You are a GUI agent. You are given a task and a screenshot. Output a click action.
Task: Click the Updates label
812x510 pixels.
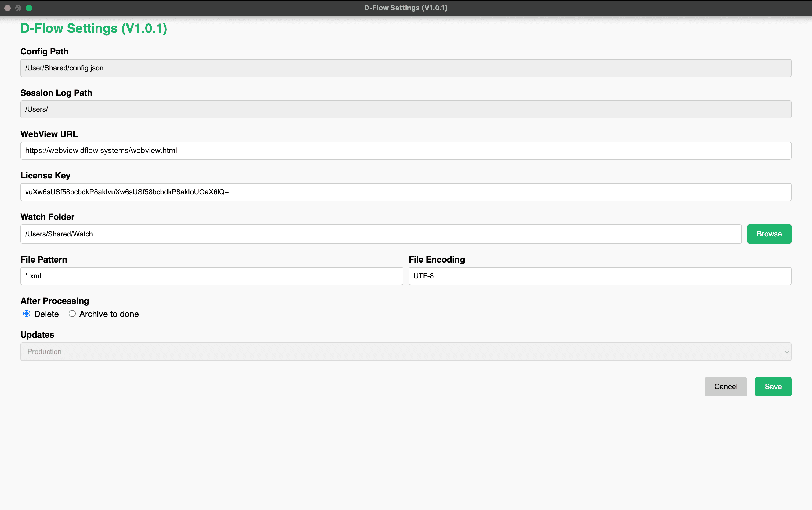click(x=37, y=335)
